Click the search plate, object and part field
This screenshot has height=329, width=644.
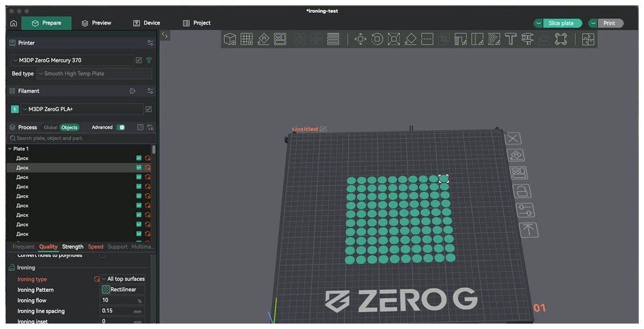tap(81, 138)
